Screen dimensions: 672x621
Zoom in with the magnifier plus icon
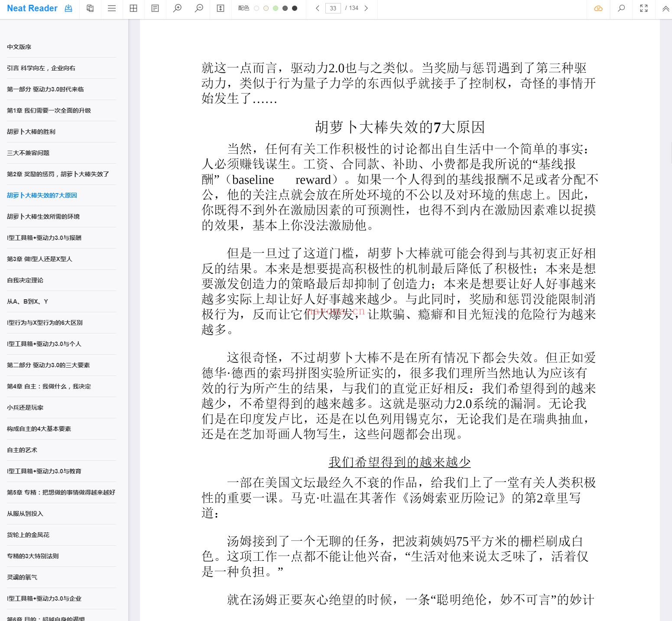click(x=177, y=8)
